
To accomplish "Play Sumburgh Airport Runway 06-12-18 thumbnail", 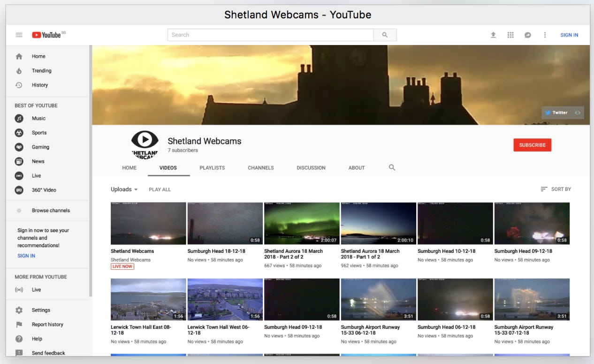I will [379, 299].
